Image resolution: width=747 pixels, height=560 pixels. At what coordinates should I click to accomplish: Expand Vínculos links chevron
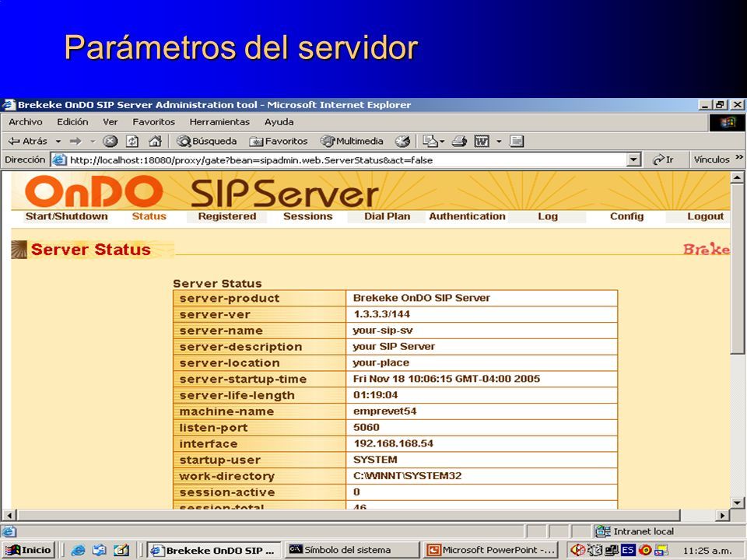point(739,157)
